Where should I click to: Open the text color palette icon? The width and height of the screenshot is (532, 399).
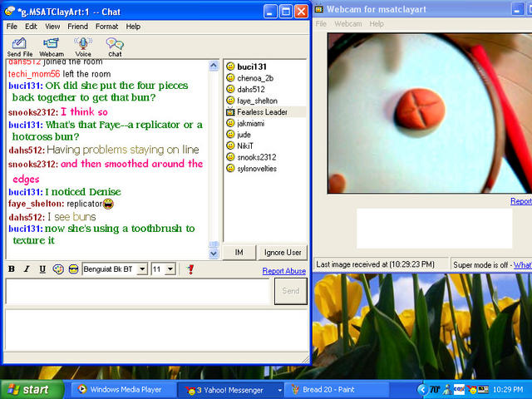(58, 269)
